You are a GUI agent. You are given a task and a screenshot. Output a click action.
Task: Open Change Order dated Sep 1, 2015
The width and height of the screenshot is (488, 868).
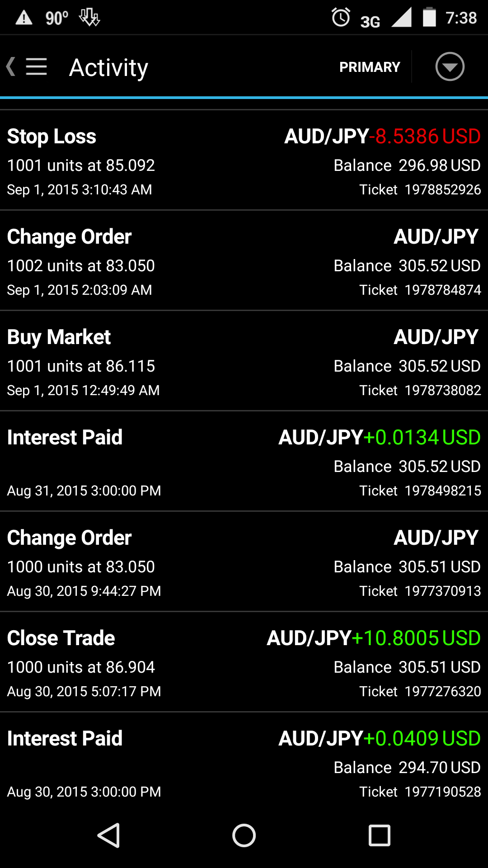244,261
